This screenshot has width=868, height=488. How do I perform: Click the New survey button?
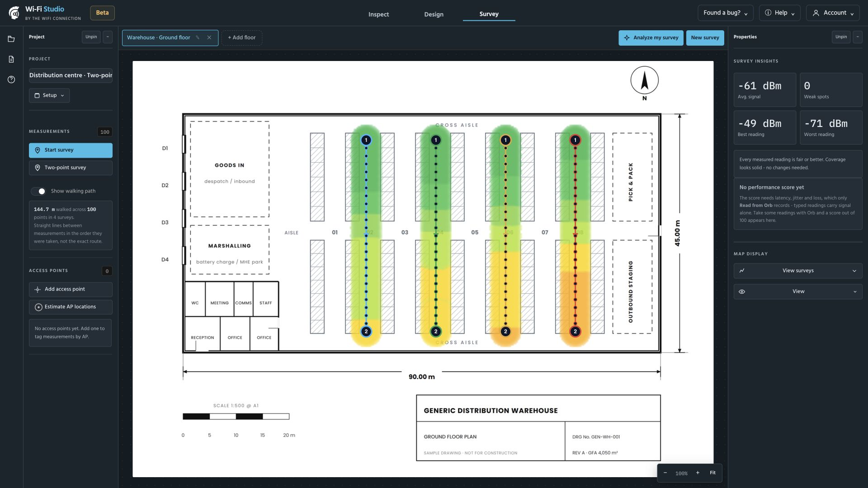tap(705, 38)
